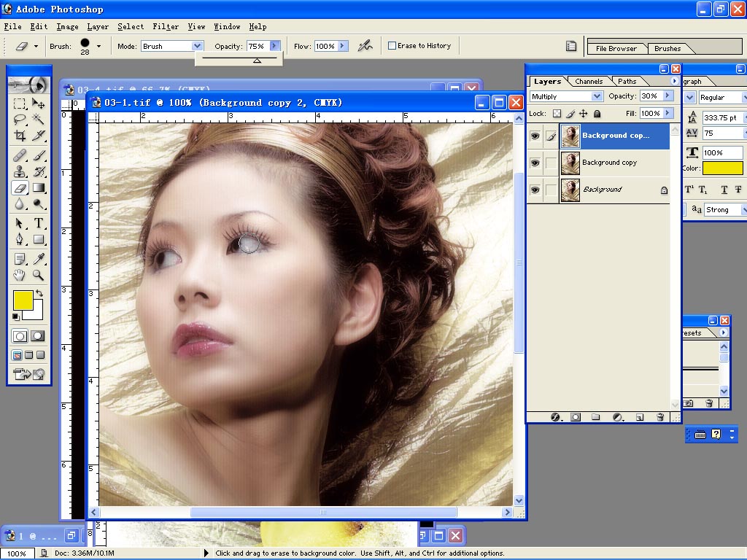
Task: Toggle lock all in Layers panel
Action: [597, 113]
